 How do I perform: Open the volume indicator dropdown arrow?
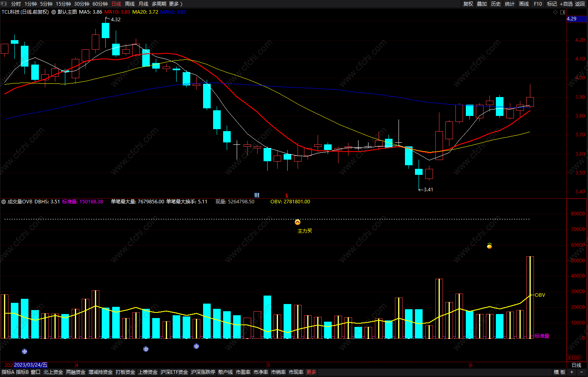pyautogui.click(x=4, y=202)
